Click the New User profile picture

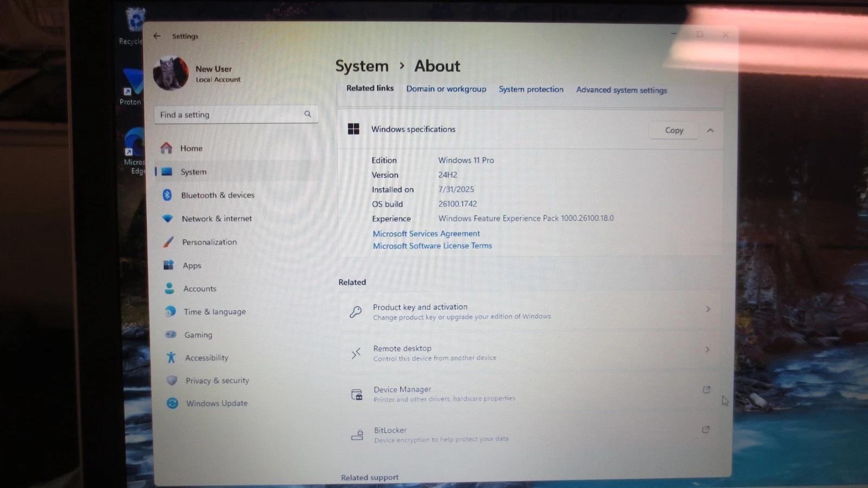coord(171,73)
